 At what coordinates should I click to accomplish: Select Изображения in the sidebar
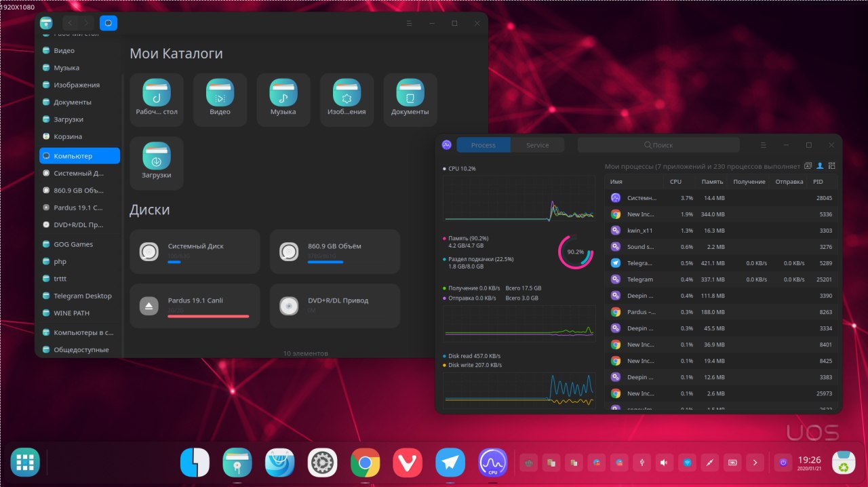click(79, 85)
